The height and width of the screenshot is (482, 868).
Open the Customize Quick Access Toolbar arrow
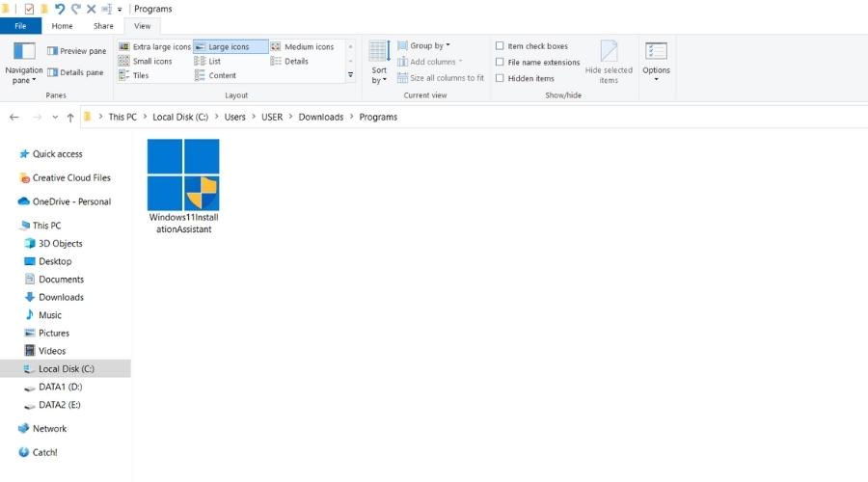(120, 10)
